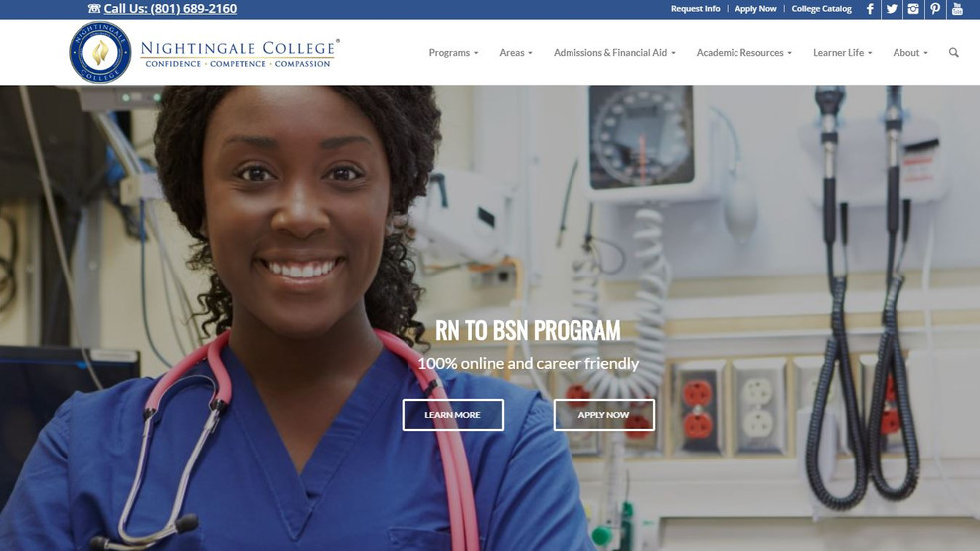Screen dimensions: 980x551
Task: Expand the Programs dropdown menu
Action: pyautogui.click(x=453, y=53)
